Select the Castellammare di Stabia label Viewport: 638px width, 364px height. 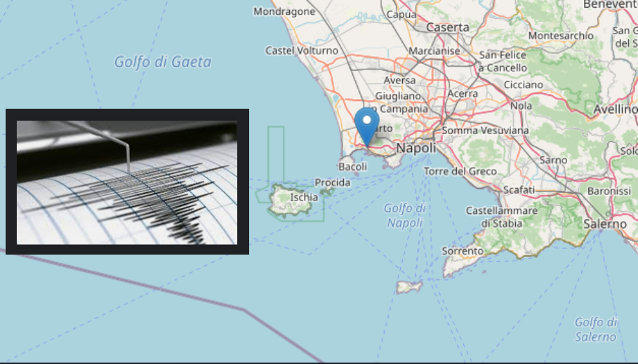pos(502,217)
